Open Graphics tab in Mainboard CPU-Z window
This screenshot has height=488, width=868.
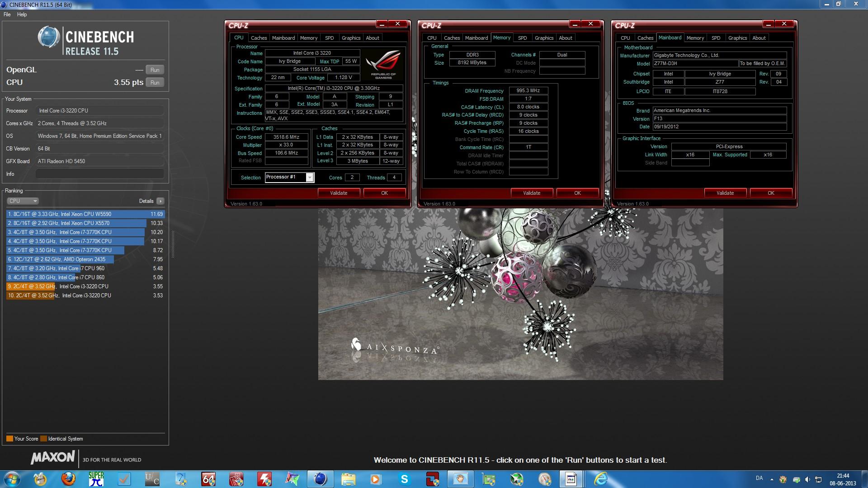[x=737, y=38]
